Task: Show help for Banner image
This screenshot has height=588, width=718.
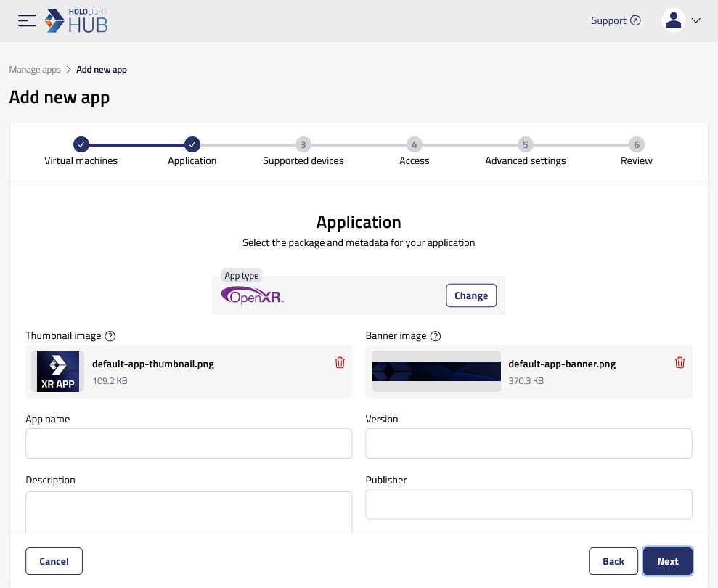Action: click(x=436, y=336)
